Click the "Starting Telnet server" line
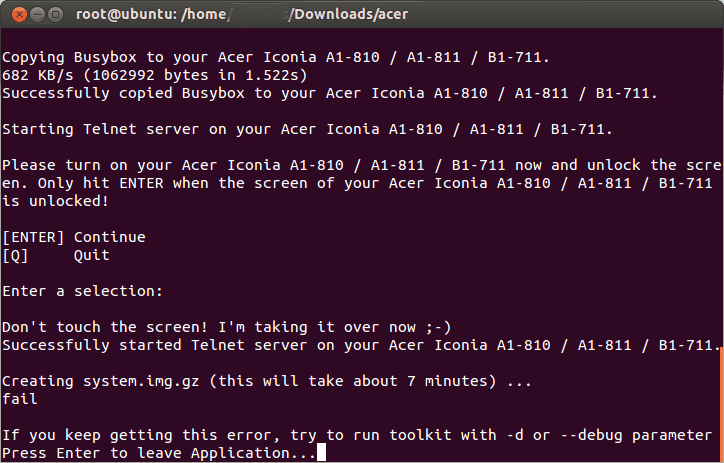724x463 pixels. pyautogui.click(x=308, y=129)
